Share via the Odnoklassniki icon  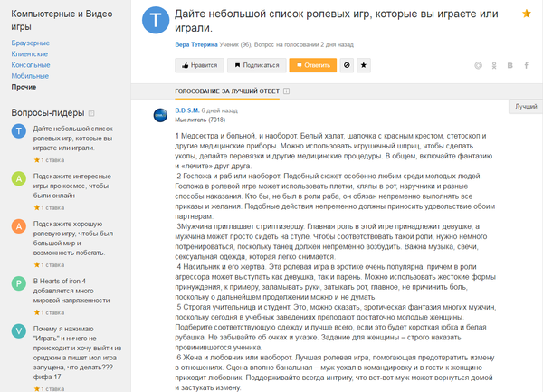[494, 65]
